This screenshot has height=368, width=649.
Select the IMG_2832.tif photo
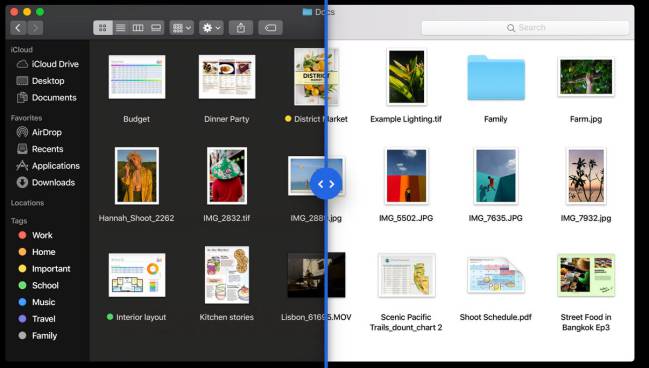point(227,176)
